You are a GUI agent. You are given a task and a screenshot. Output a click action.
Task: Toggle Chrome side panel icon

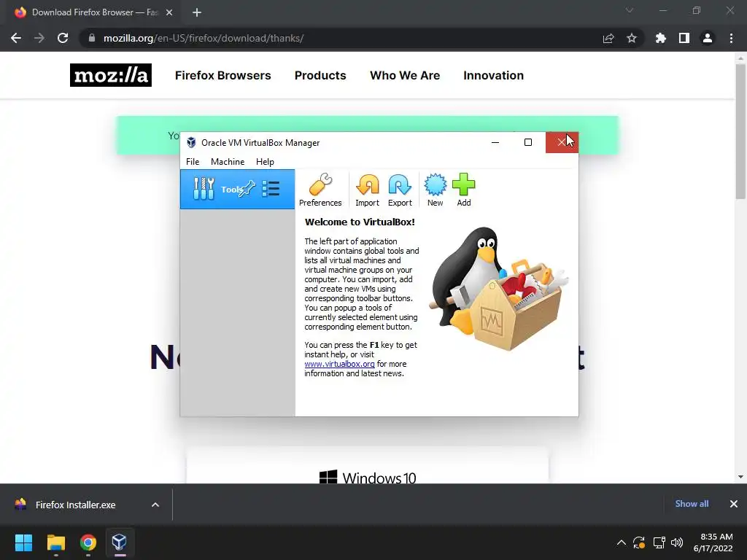pos(684,38)
